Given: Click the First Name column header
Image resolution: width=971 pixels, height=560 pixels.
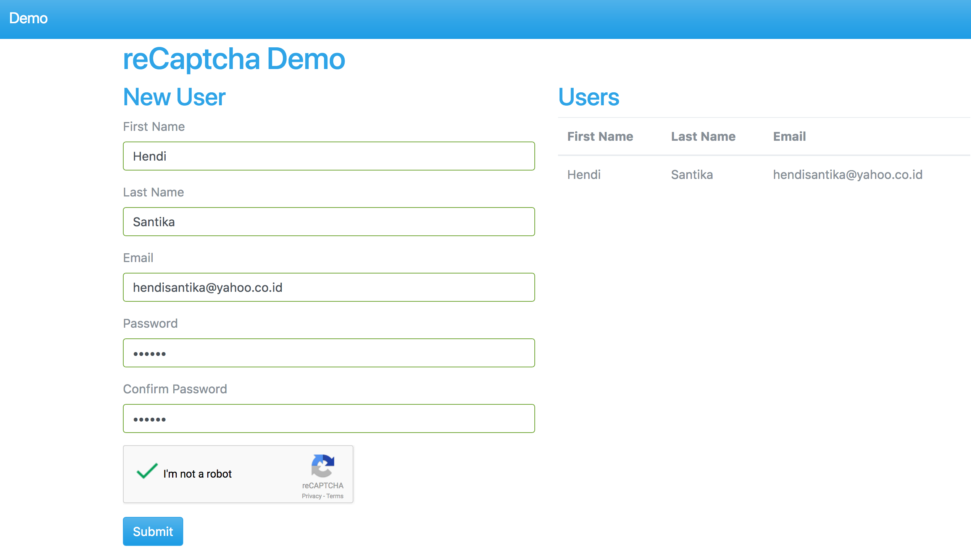Looking at the screenshot, I should tap(600, 136).
